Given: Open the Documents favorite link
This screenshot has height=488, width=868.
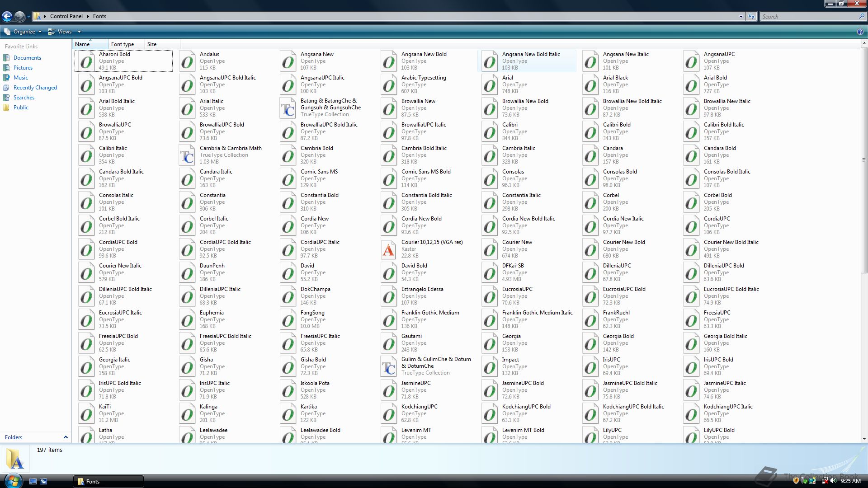Looking at the screenshot, I should point(27,58).
